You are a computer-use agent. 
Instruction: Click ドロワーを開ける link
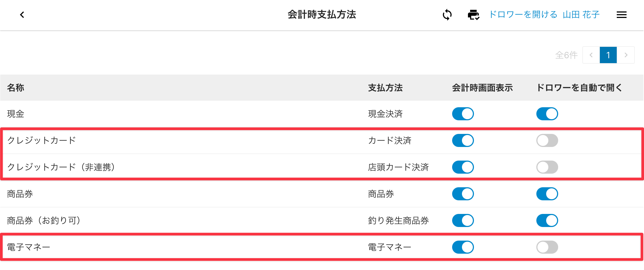click(x=523, y=15)
